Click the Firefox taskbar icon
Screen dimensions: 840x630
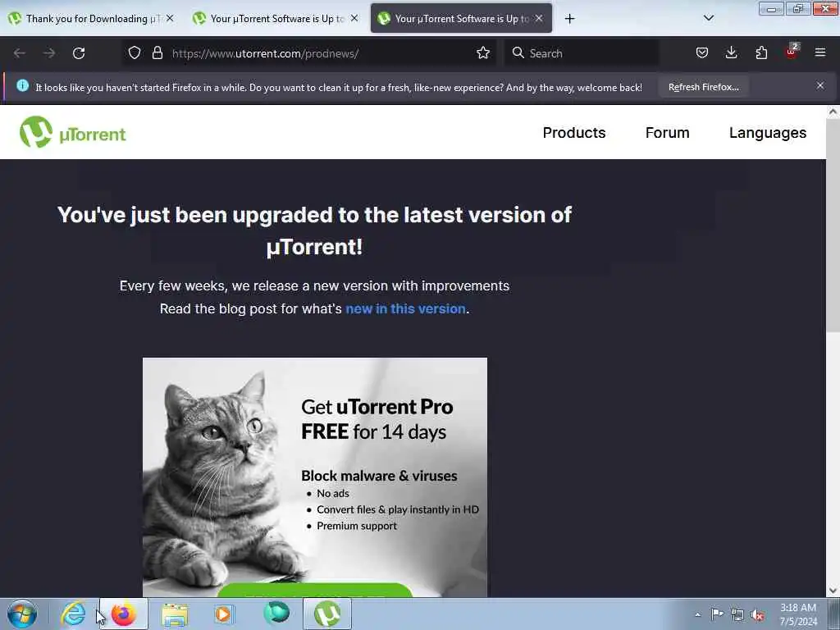pyautogui.click(x=124, y=614)
